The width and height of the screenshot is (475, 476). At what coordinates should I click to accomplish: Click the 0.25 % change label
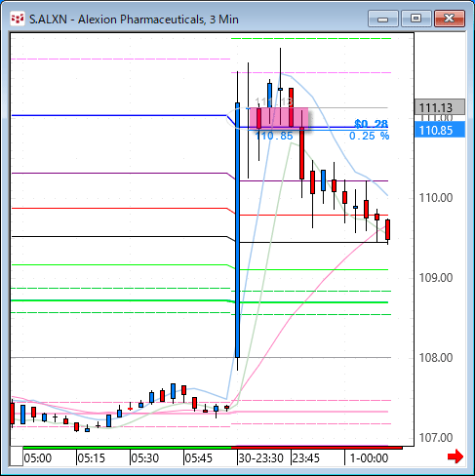(370, 136)
